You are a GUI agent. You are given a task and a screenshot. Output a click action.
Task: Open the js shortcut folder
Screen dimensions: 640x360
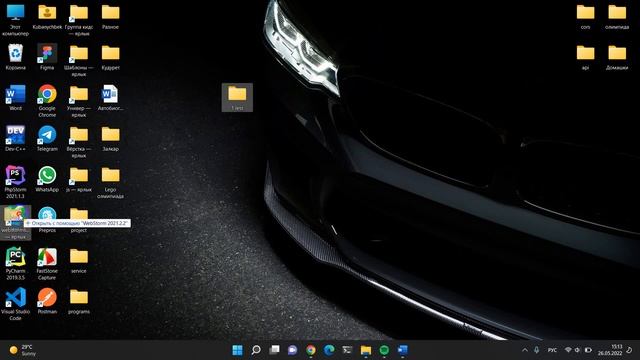click(79, 179)
